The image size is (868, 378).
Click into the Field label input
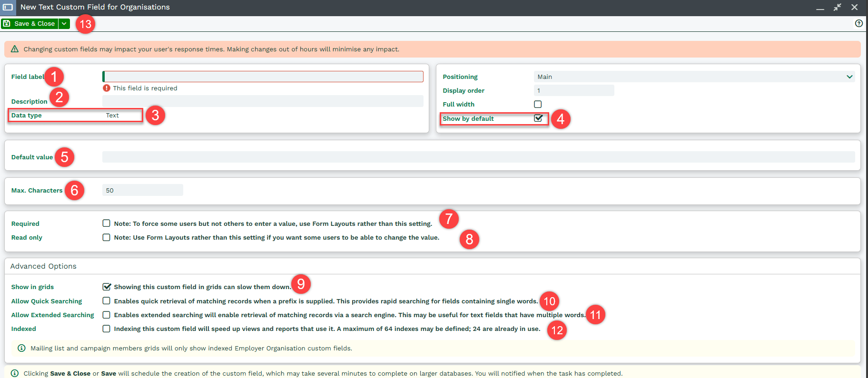click(263, 77)
